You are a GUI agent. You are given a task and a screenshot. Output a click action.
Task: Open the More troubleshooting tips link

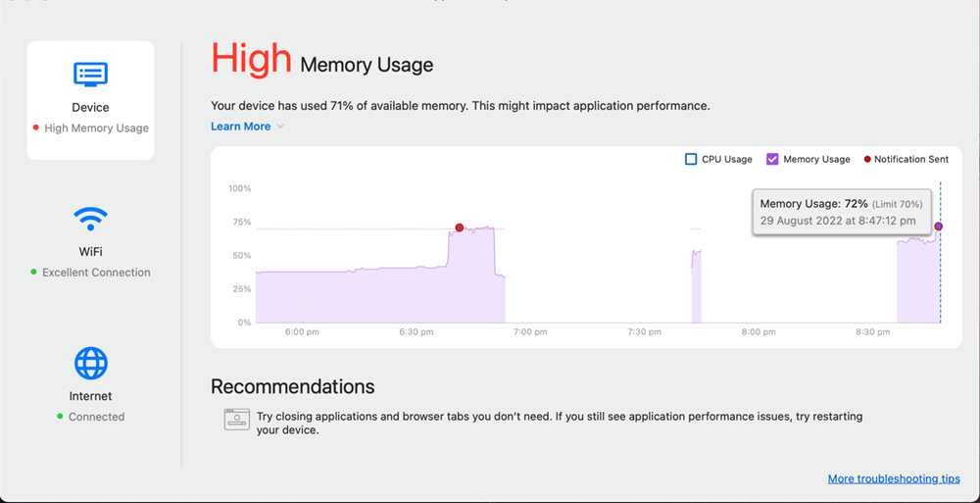coord(894,478)
